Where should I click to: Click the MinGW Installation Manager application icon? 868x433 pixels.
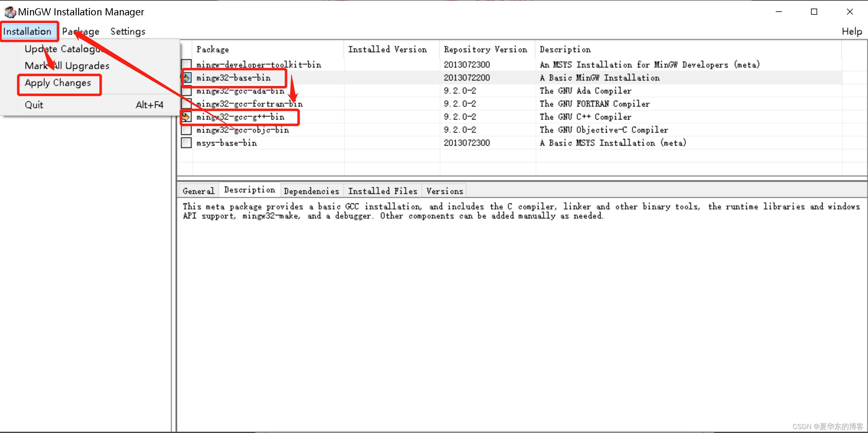point(10,12)
